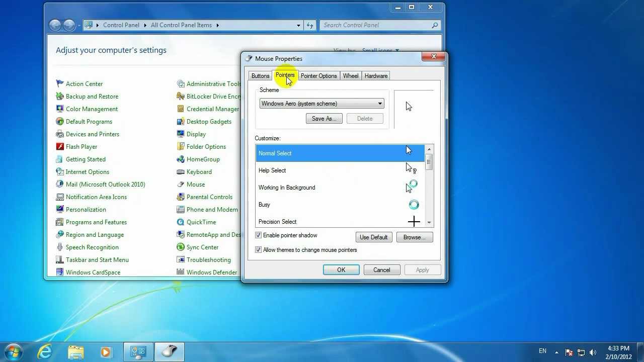Click the Speech Recognition microphone icon
Image resolution: width=644 pixels, height=362 pixels.
click(x=60, y=247)
